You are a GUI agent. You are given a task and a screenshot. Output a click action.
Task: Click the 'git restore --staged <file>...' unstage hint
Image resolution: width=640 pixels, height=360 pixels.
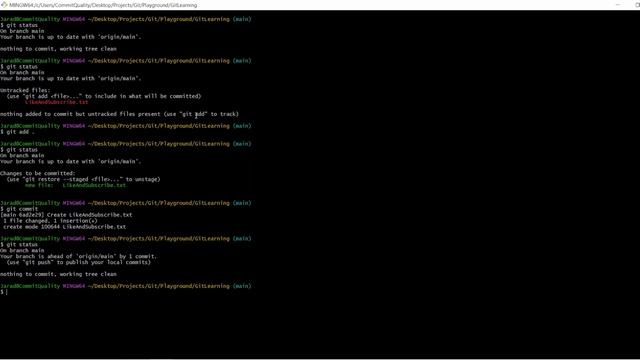point(83,179)
